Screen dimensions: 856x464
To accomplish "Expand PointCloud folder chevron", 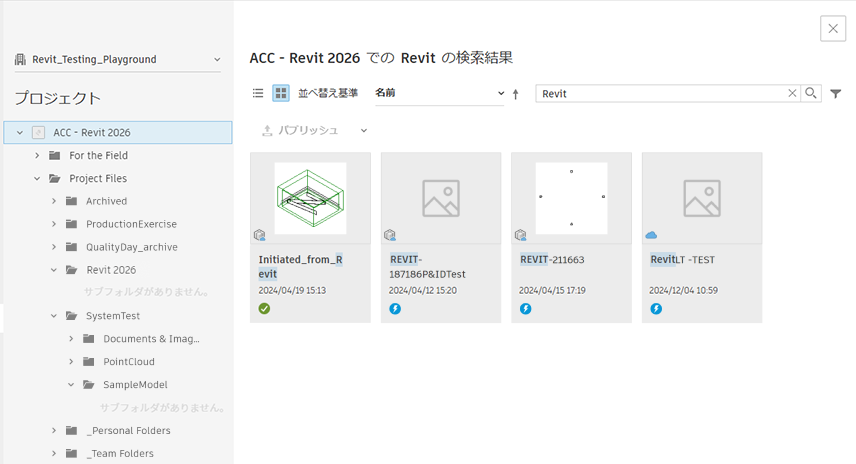I will 71,362.
